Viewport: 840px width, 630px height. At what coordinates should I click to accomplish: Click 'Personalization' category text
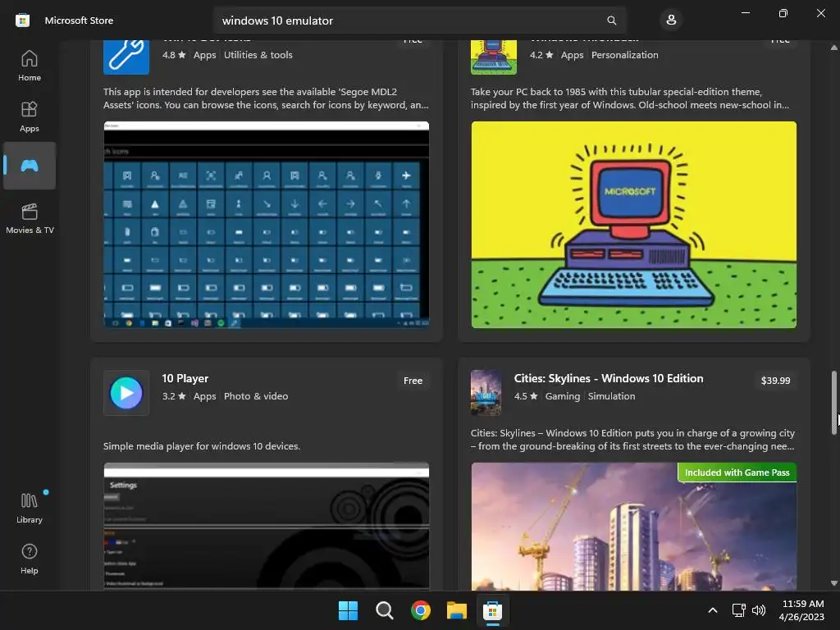tap(624, 55)
